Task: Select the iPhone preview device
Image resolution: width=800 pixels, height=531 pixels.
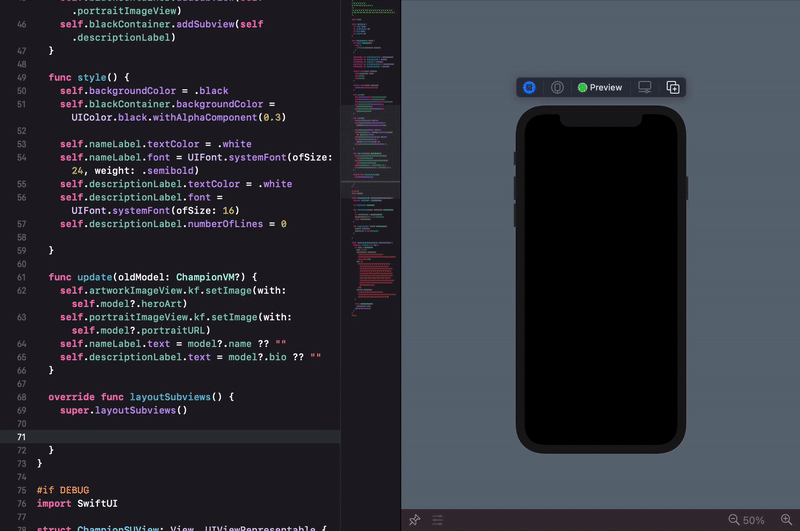Action: tap(601, 280)
